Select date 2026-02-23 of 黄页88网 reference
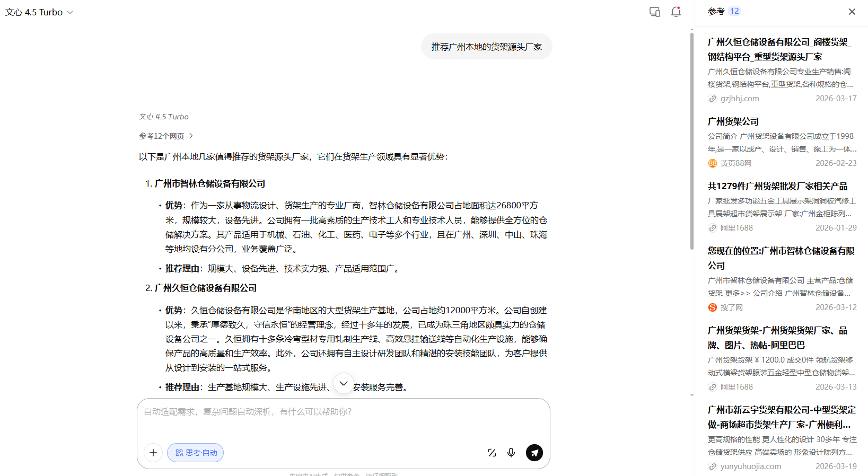Viewport: 868px width, 476px height. click(836, 163)
